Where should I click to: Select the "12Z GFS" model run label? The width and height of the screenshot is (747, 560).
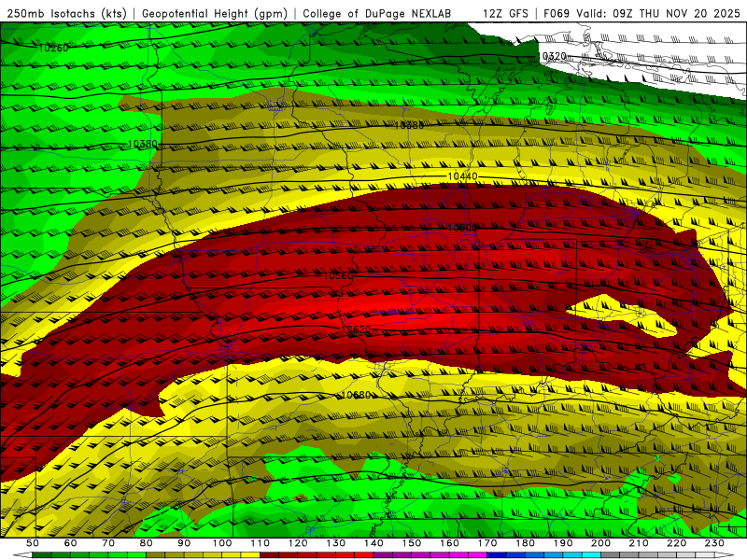(505, 14)
